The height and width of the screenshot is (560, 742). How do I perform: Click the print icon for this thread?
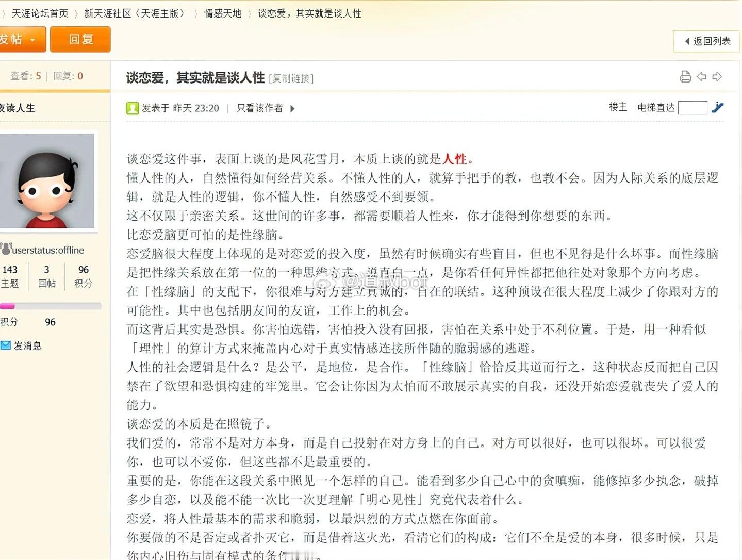click(685, 77)
